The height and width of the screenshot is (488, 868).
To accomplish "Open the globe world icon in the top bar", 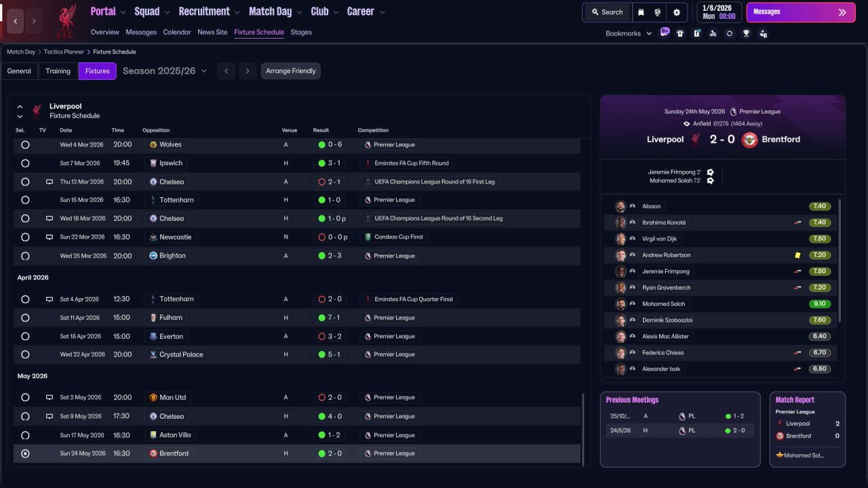I will 658,12.
